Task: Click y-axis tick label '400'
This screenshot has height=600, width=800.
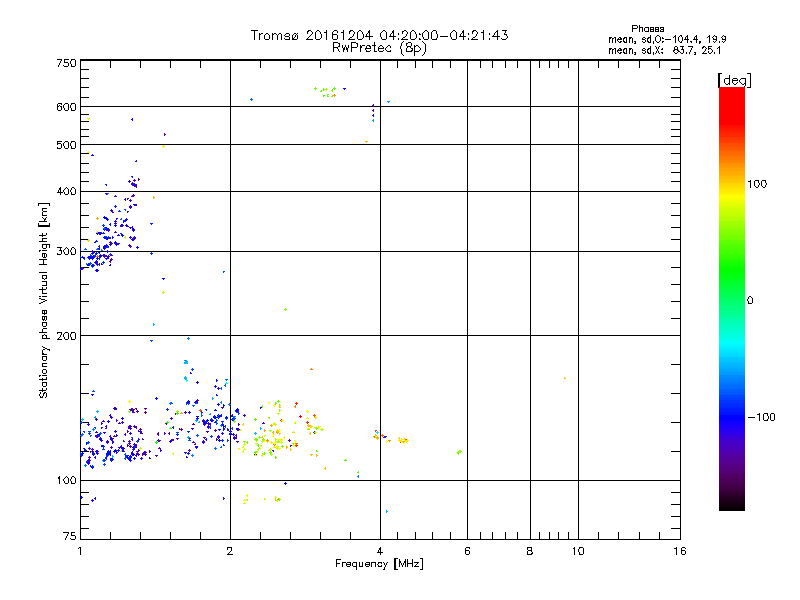Action: [x=66, y=191]
